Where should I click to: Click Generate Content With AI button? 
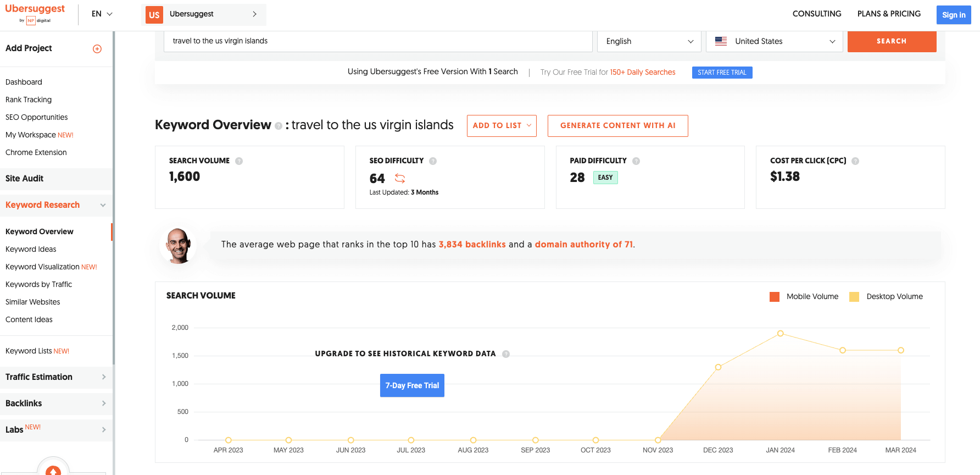pyautogui.click(x=617, y=126)
